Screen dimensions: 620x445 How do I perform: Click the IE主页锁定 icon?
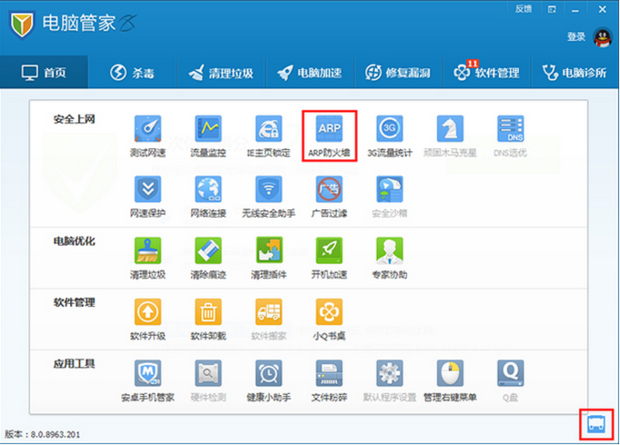pyautogui.click(x=268, y=134)
